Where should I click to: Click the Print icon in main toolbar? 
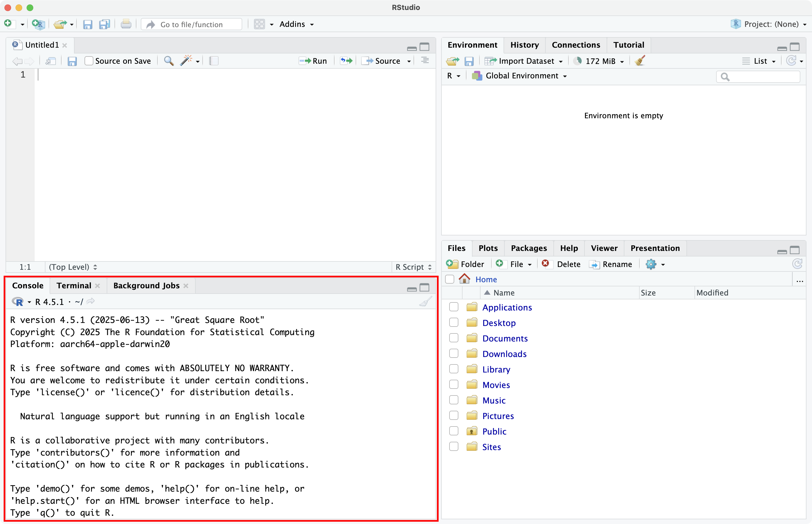point(126,24)
